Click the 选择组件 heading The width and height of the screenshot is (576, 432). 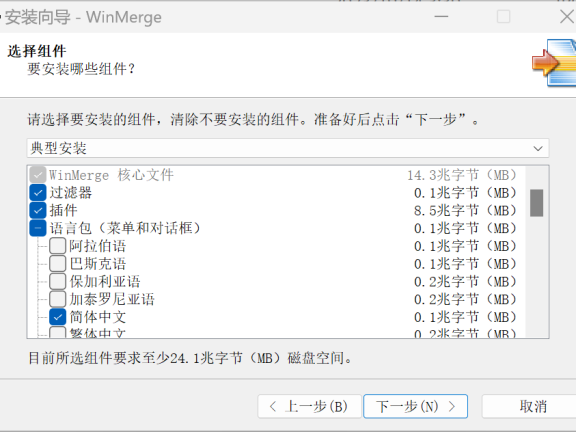coord(37,51)
